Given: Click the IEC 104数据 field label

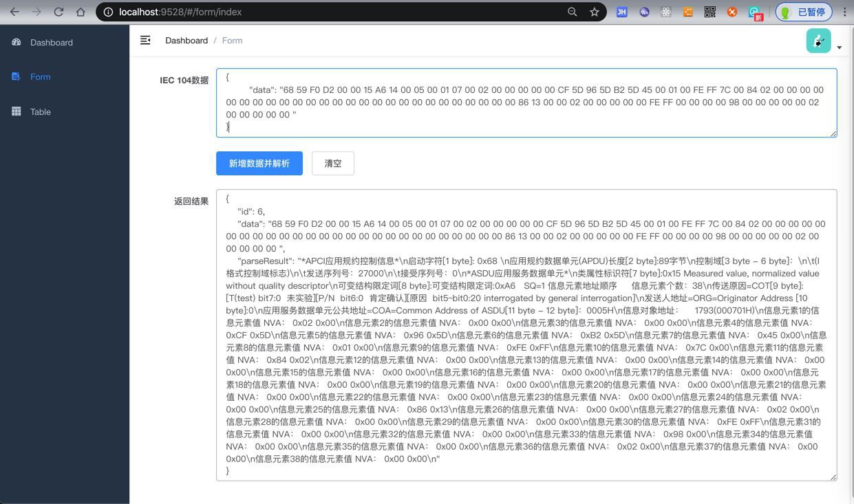Looking at the screenshot, I should tap(184, 80).
